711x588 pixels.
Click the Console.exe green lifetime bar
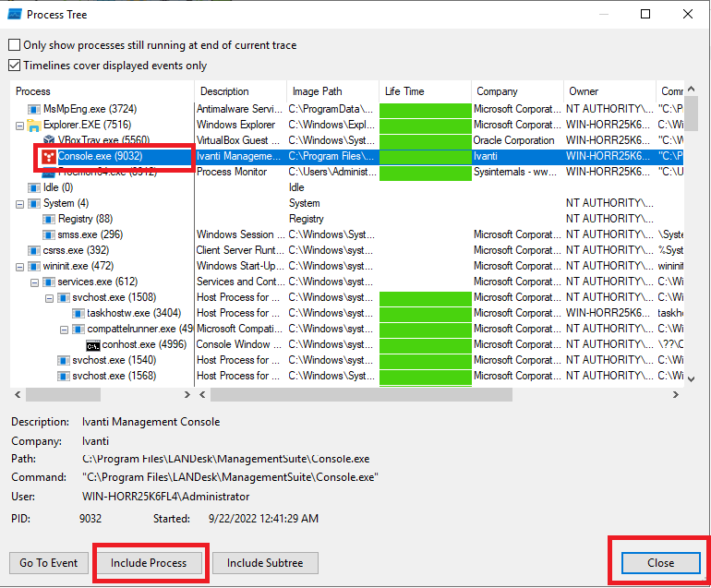tap(424, 157)
